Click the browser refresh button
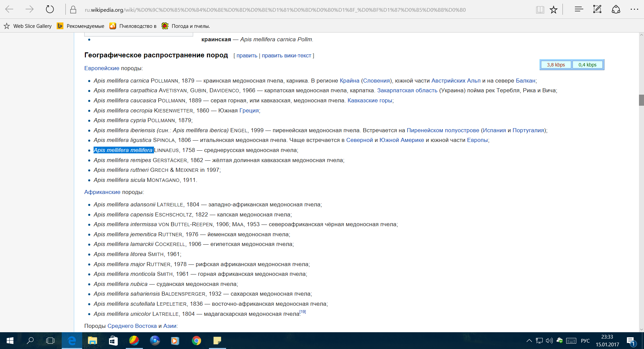Viewport: 644px width, 349px height. tap(50, 9)
